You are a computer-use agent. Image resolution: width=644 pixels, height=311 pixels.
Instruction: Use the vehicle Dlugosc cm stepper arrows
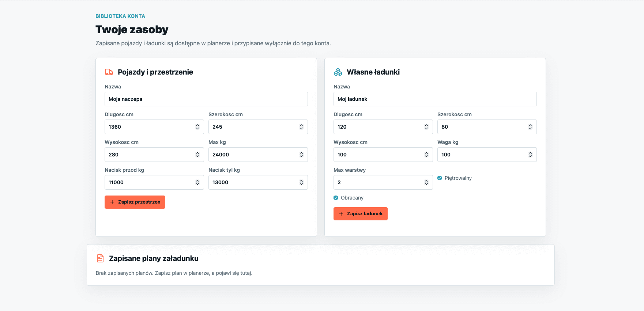click(197, 127)
